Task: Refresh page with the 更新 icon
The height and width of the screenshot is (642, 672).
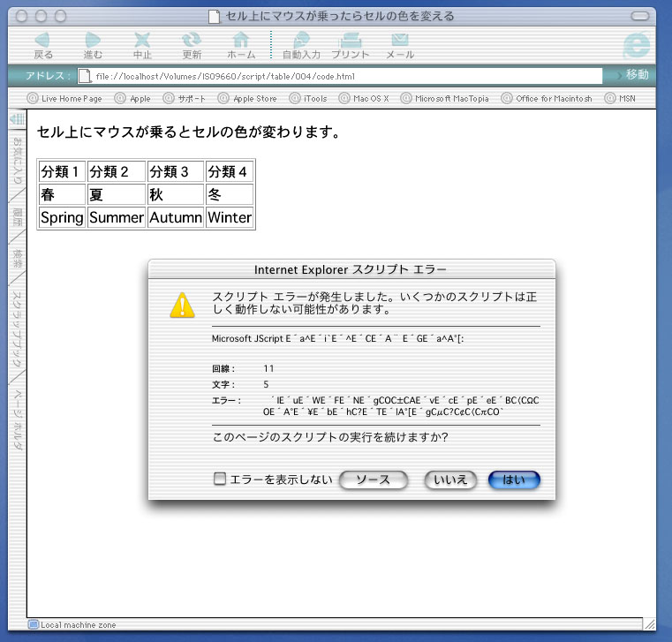Action: [191, 40]
